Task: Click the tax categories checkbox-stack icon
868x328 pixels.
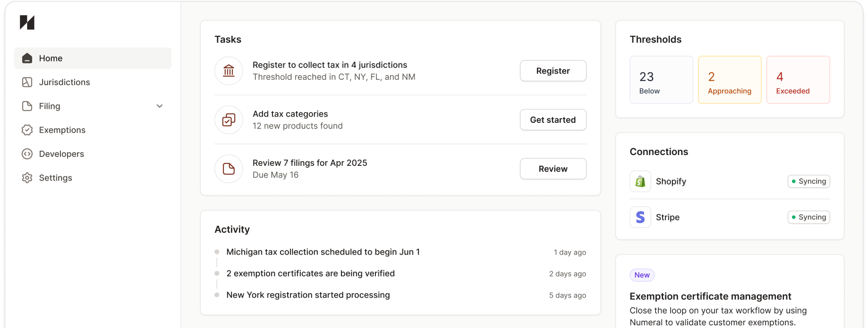Action: coord(229,120)
